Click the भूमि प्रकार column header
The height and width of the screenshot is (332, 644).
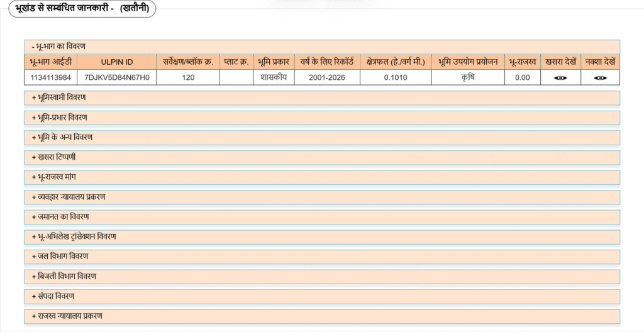point(274,62)
